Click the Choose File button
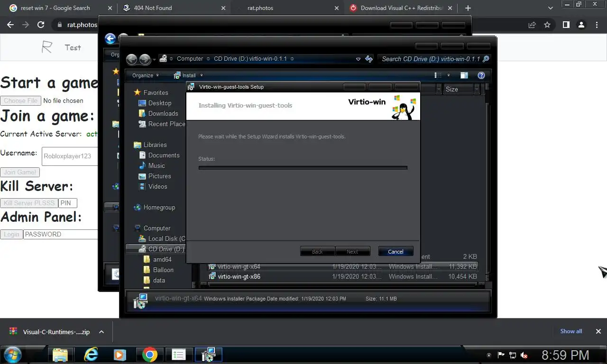Screen dimensions: 607x364 [x=20, y=100]
